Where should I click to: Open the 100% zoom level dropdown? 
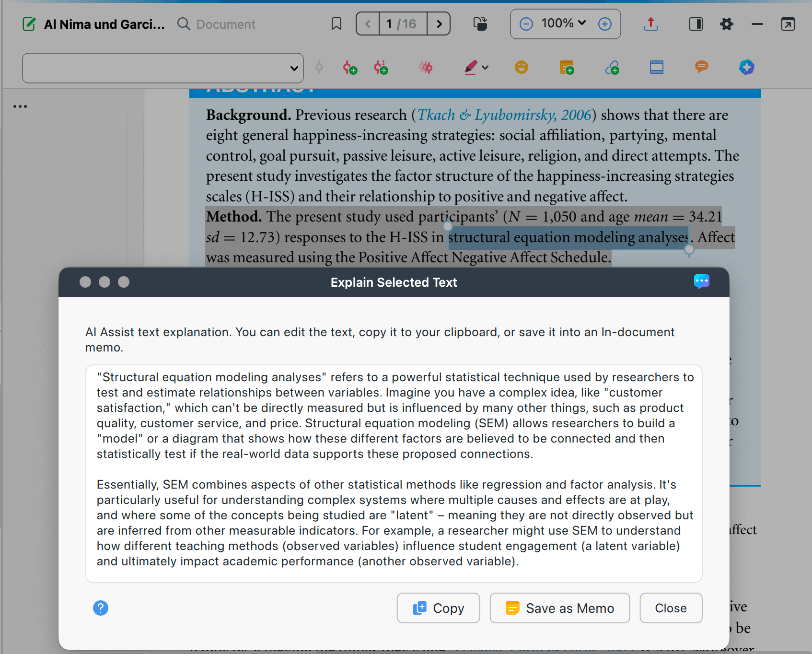(x=564, y=23)
